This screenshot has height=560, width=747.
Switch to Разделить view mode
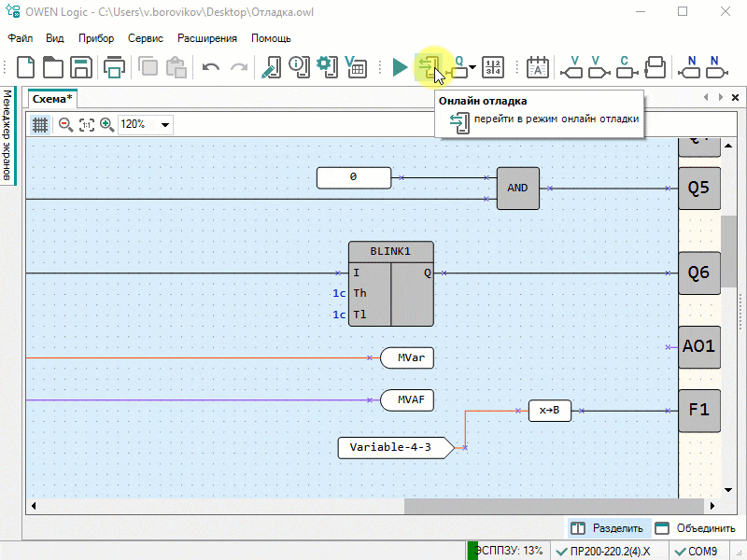click(609, 528)
